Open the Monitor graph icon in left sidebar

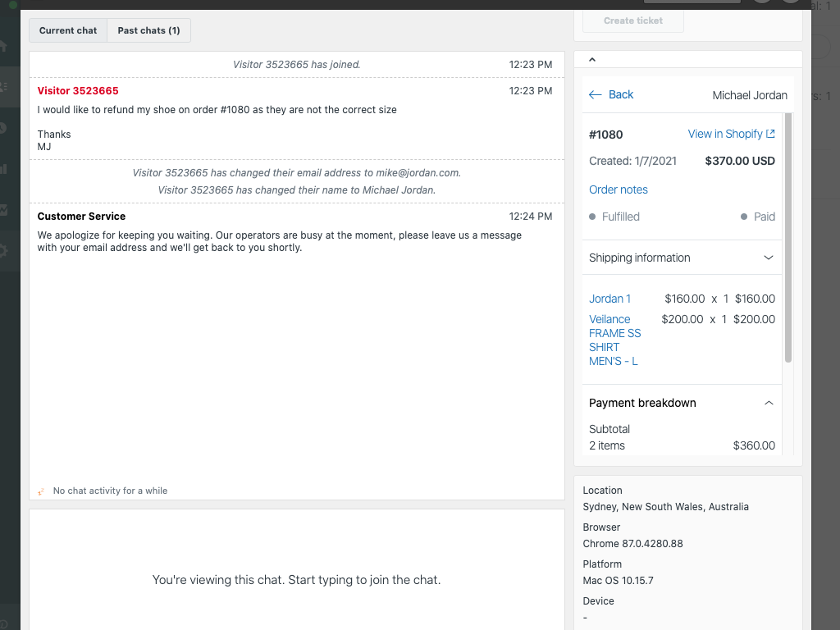(x=4, y=210)
